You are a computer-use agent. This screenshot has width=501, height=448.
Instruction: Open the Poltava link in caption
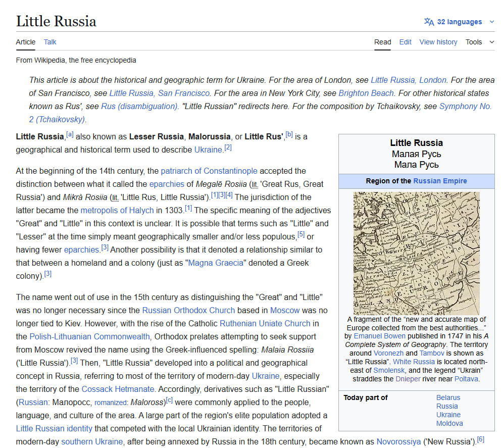466,379
